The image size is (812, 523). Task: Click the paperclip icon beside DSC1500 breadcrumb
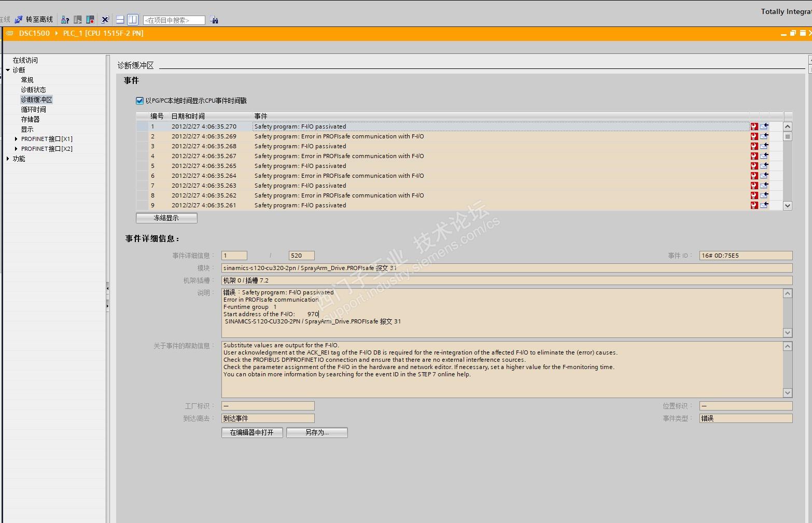(x=9, y=33)
